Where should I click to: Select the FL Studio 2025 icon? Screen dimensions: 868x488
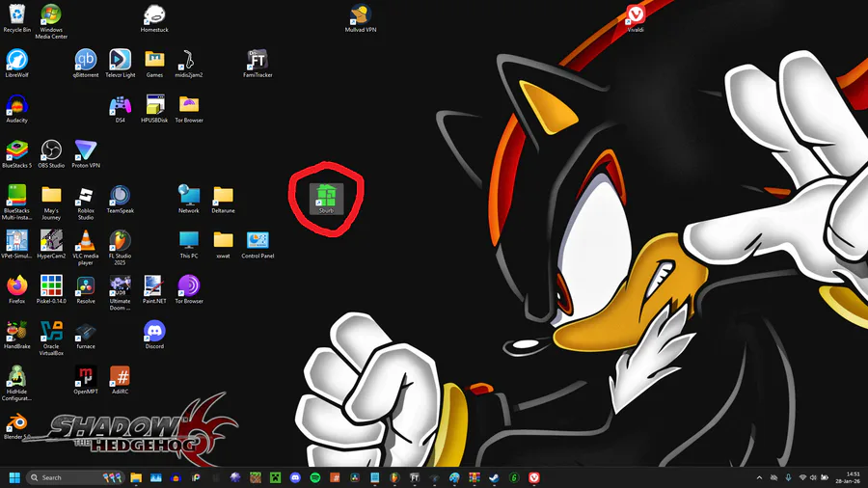[121, 248]
